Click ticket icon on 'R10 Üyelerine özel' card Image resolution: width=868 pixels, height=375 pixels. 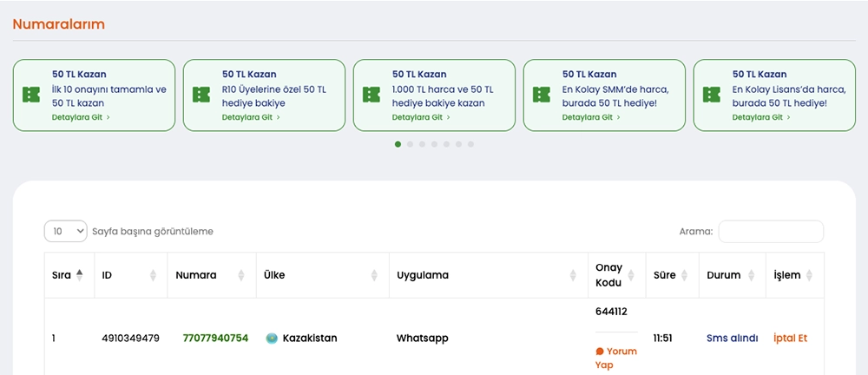(x=201, y=95)
